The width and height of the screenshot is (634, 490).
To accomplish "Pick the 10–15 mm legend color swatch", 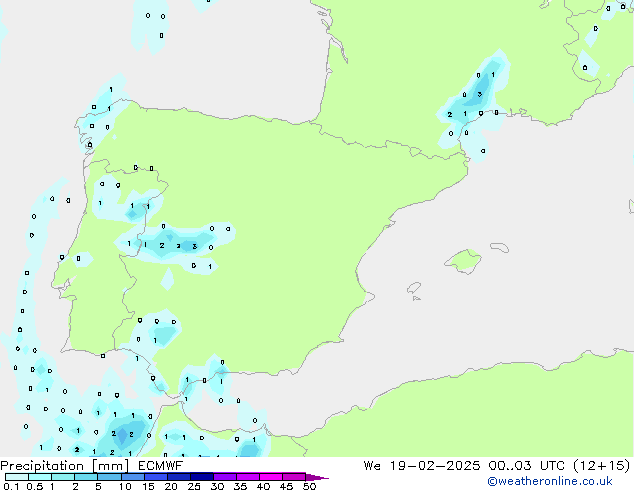I will 132,477.
